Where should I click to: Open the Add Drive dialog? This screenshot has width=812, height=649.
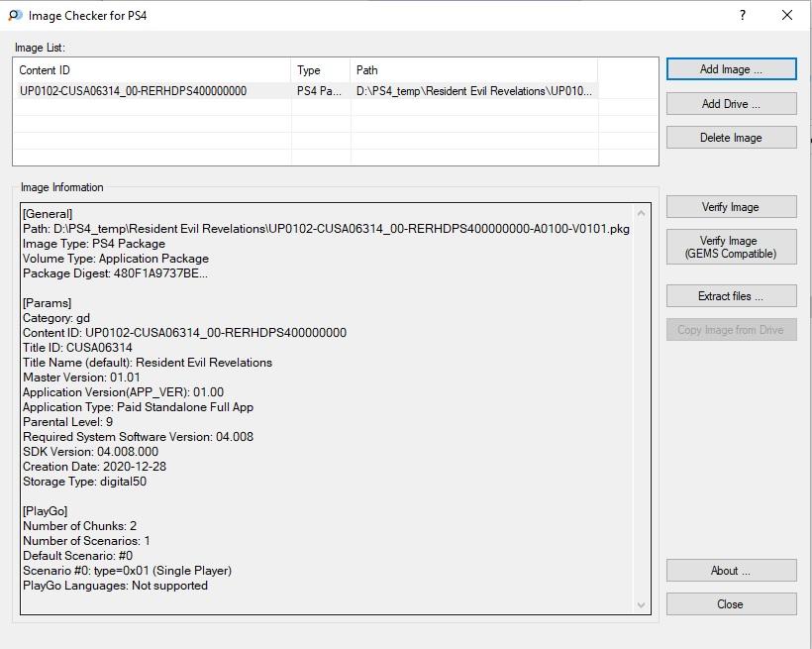click(731, 104)
